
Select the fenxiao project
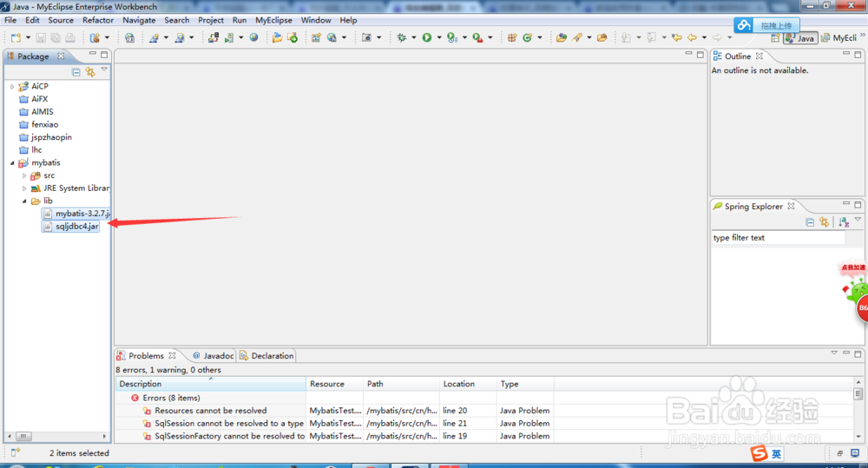(x=44, y=125)
